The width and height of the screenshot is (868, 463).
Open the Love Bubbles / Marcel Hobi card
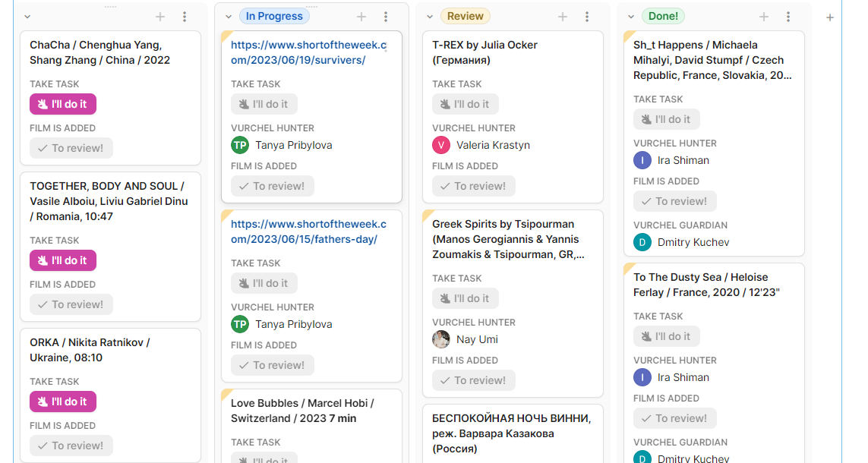coord(302,411)
